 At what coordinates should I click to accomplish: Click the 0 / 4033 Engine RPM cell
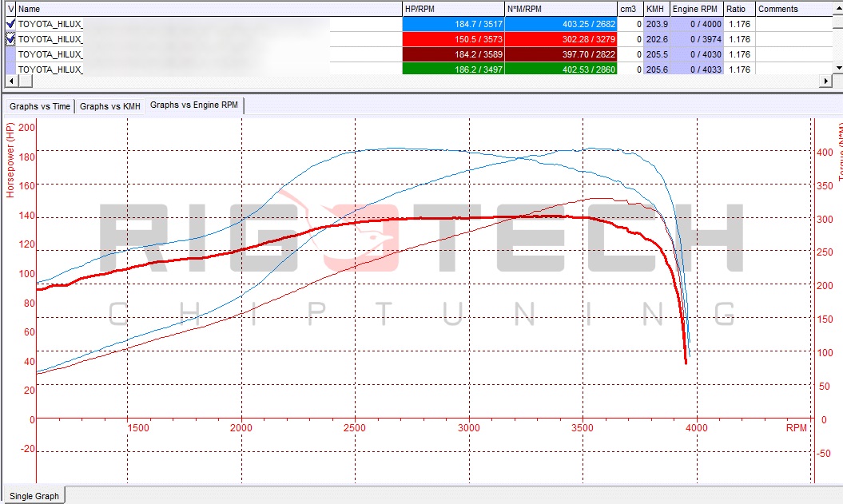pyautogui.click(x=697, y=69)
